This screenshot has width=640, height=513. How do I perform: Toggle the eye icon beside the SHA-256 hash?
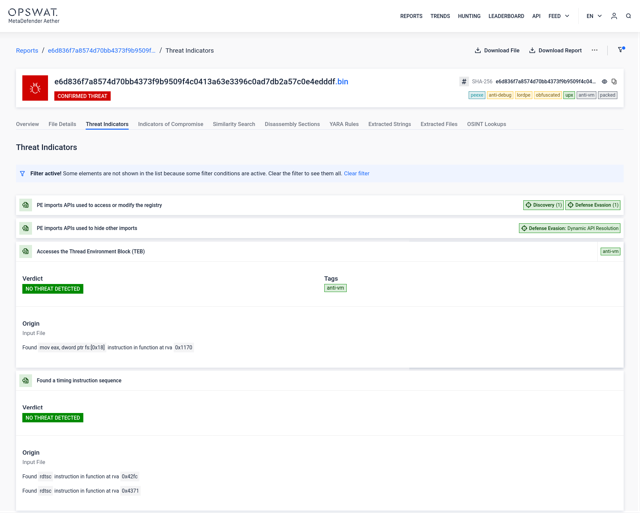coord(604,82)
